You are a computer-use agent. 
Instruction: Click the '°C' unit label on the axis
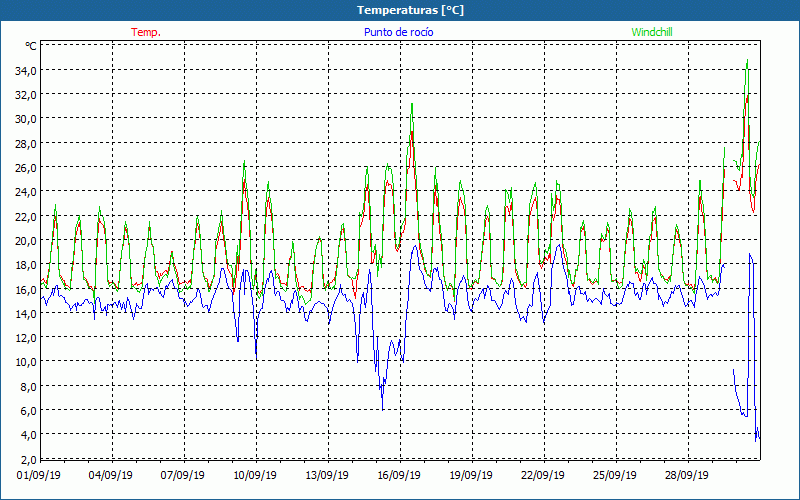[x=31, y=46]
